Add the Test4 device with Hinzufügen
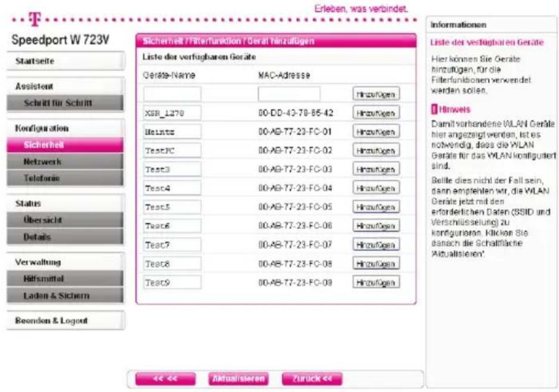 pos(376,189)
